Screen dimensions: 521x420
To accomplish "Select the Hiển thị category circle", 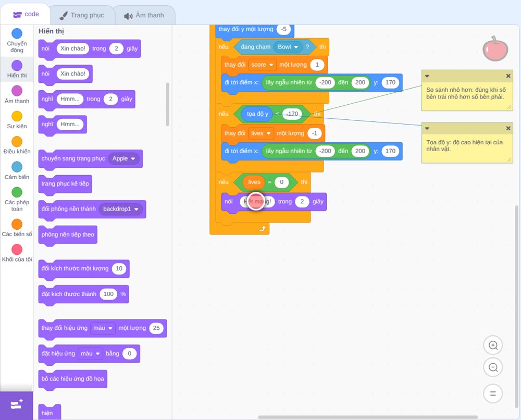I will 17,66.
